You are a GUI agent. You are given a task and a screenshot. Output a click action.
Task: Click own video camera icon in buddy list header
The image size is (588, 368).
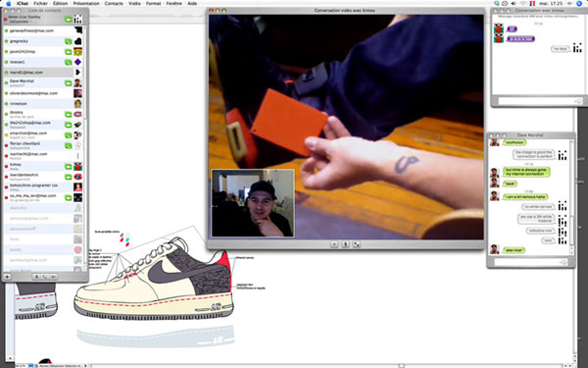[69, 20]
